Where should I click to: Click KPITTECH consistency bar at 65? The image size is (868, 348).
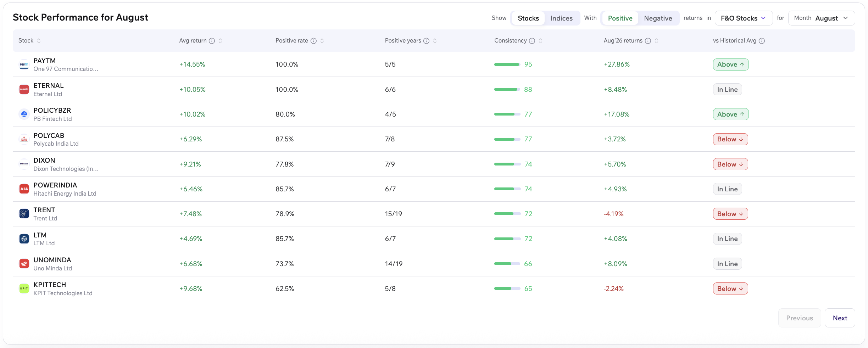507,288
